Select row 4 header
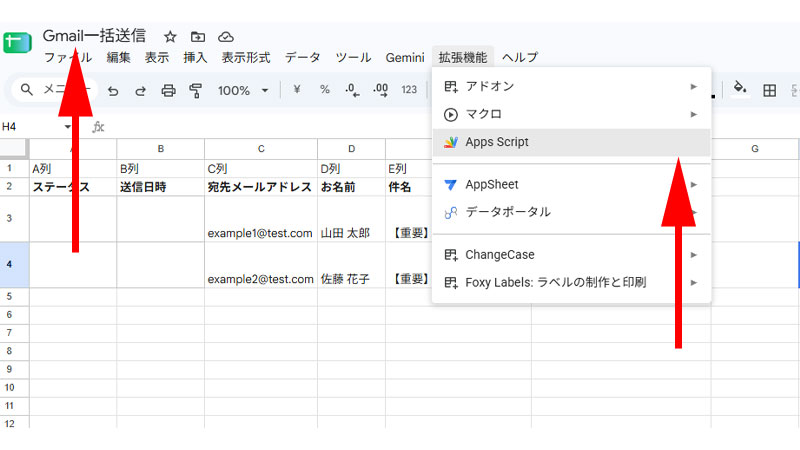 [14, 265]
